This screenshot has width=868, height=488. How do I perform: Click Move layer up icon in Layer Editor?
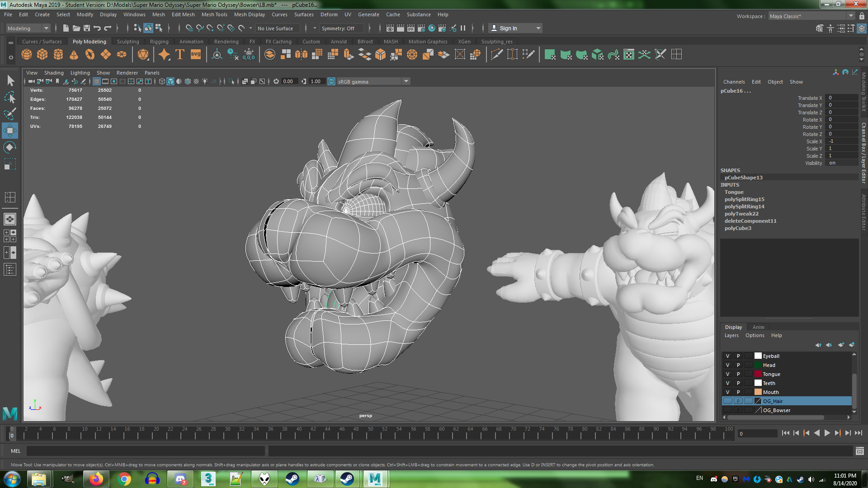pos(819,345)
